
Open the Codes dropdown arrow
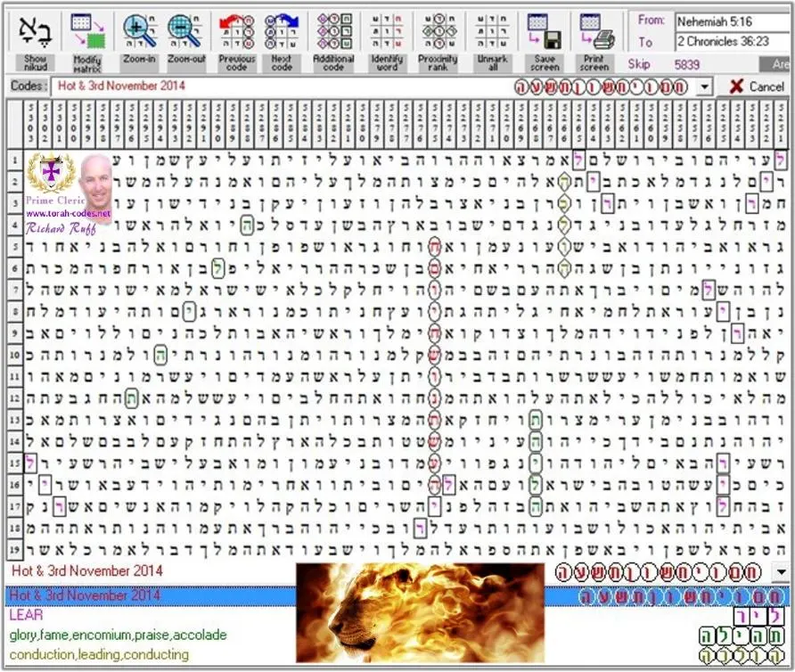click(704, 86)
